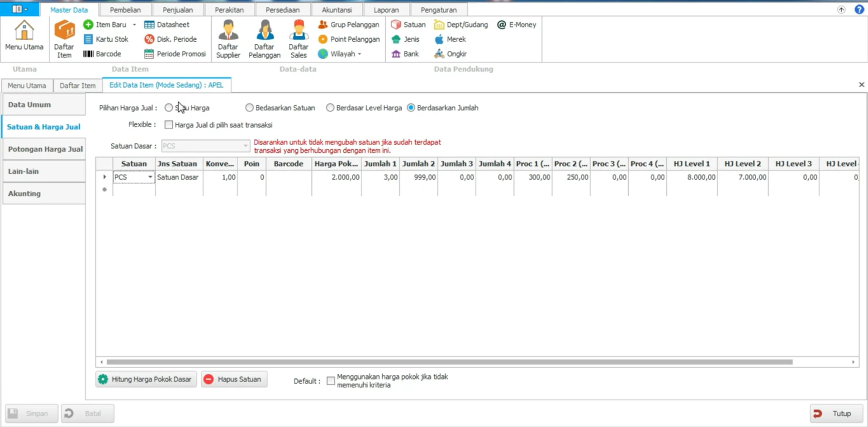This screenshot has height=427, width=868.
Task: Select the Satu Harga radio option
Action: [169, 108]
